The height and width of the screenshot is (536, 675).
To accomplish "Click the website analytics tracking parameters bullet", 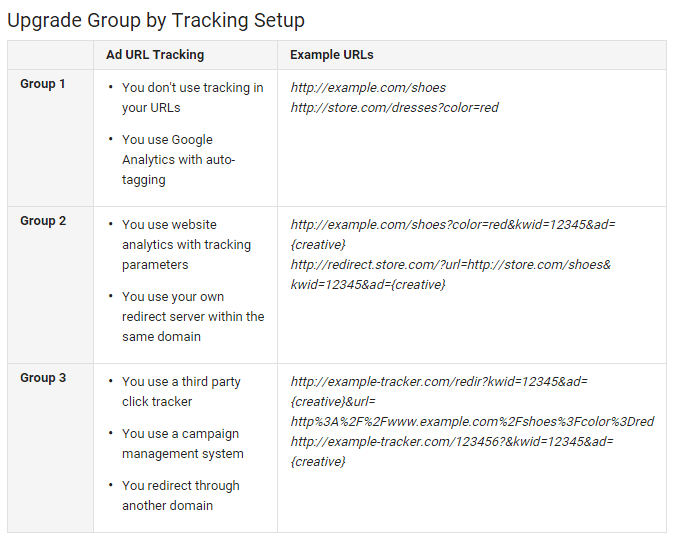I will [x=186, y=245].
